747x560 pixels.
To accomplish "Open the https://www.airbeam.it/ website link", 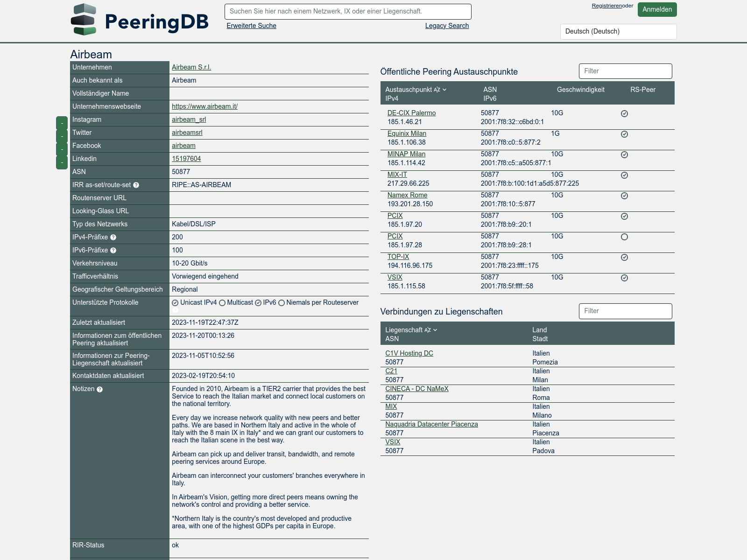I will (204, 106).
